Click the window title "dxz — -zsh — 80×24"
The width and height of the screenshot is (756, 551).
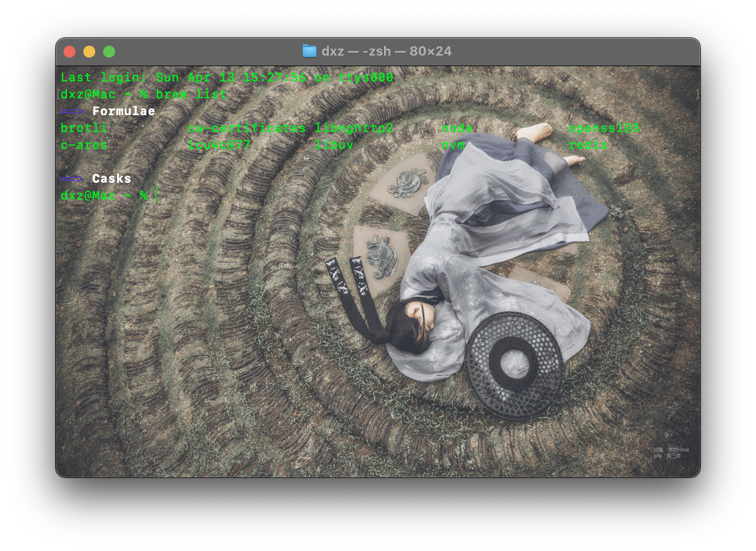386,51
